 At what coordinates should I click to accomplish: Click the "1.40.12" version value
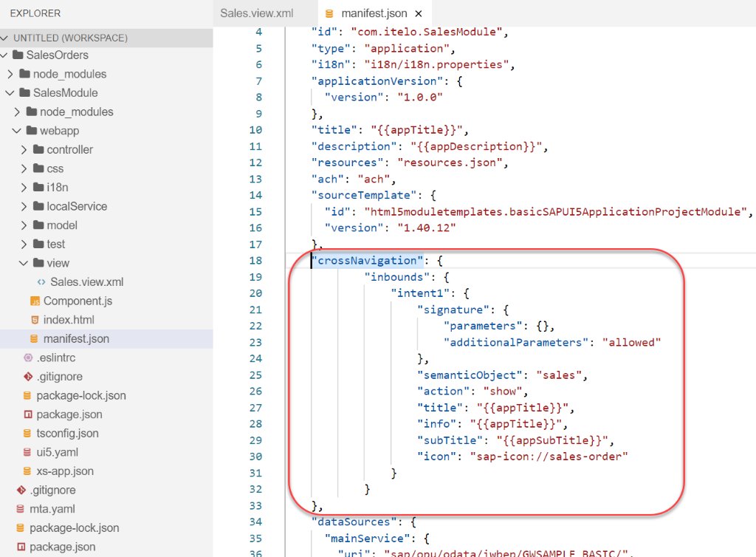[x=426, y=228]
